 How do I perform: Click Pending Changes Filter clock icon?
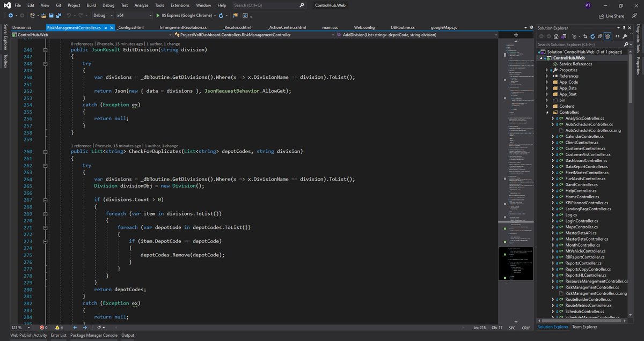tap(574, 36)
